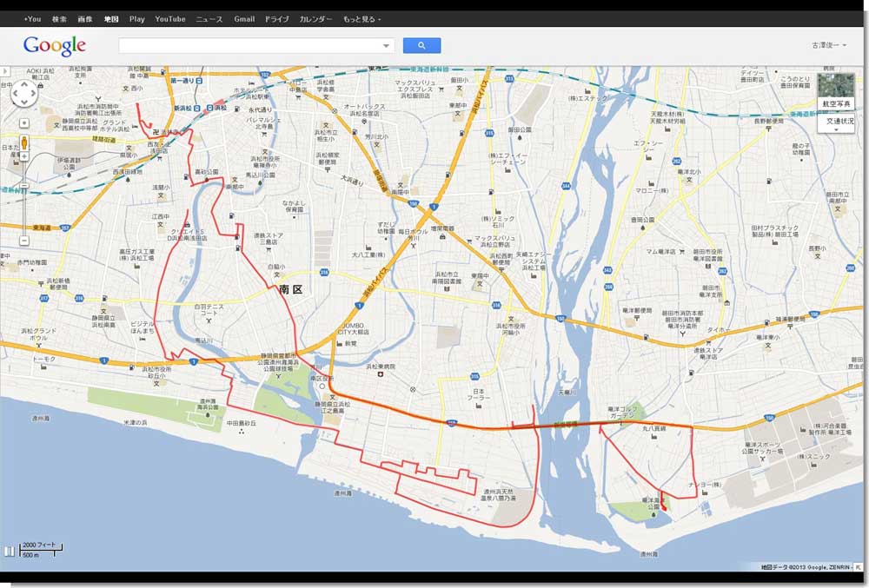This screenshot has width=869, height=588.
Task: Zoom in with the plus button
Action: [x=24, y=156]
